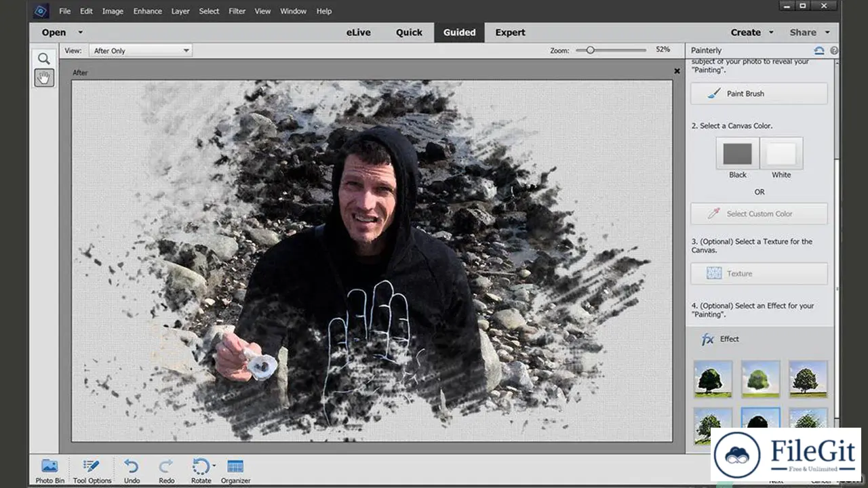Reset the Painterly panel
Screen dimensions: 868x488
(819, 50)
